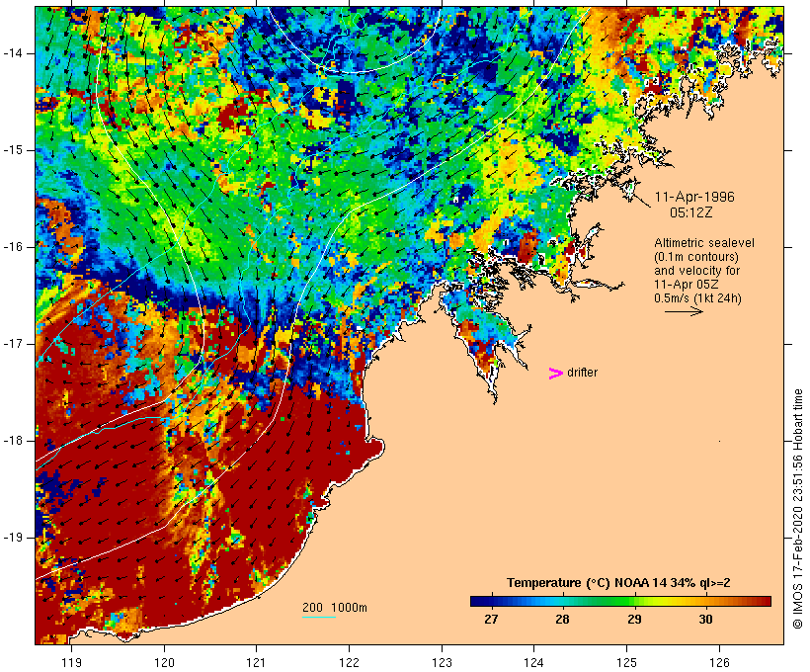The image size is (810, 672).
Task: Click the IMOS copyright timestamp text
Action: coord(797,509)
